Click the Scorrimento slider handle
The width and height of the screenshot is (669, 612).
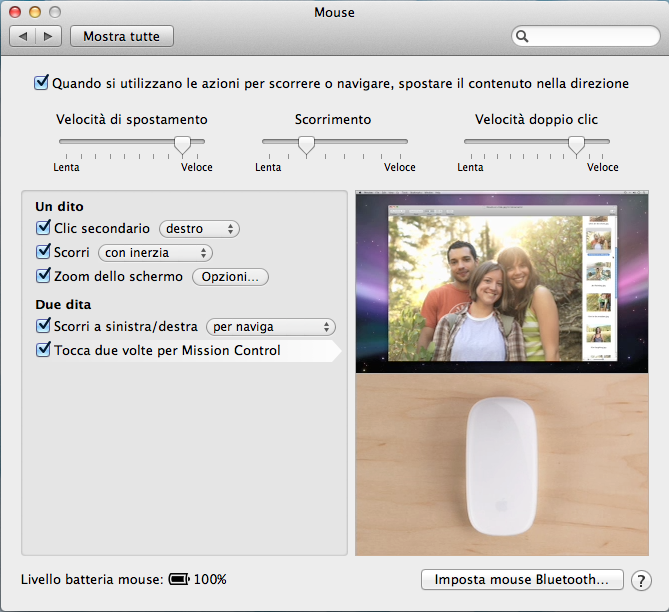click(x=306, y=145)
